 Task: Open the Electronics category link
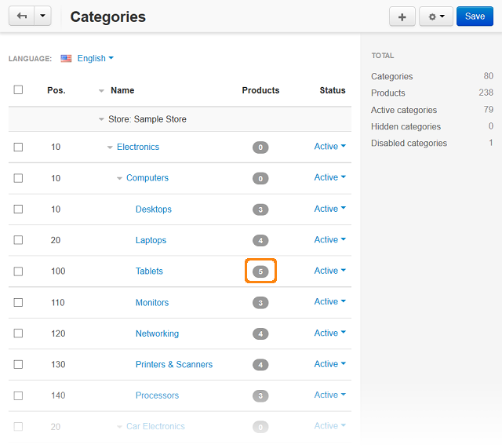click(x=138, y=147)
